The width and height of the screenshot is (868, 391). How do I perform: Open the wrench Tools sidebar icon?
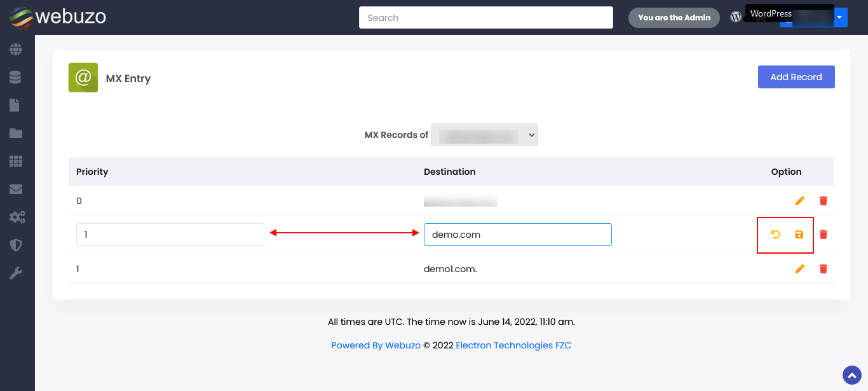tap(16, 273)
